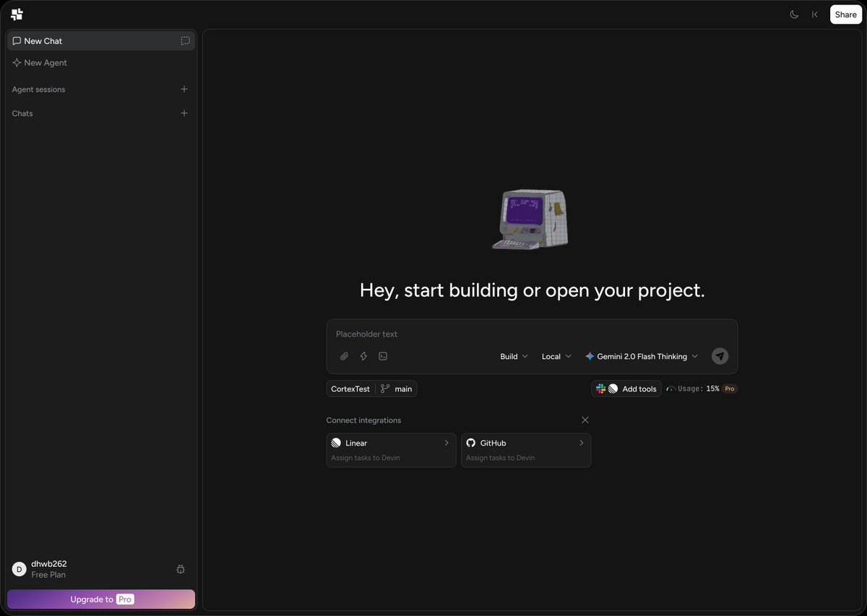Switch the main branch selector
The height and width of the screenshot is (616, 867).
click(397, 389)
